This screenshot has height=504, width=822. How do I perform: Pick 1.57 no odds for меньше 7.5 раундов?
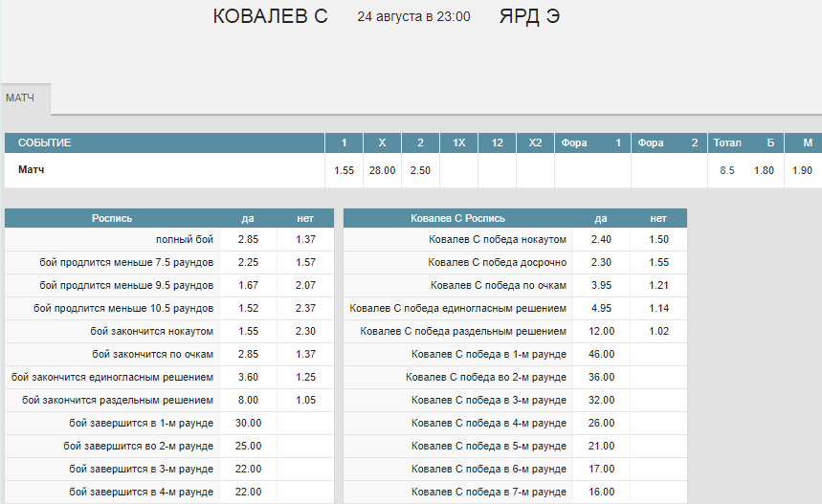click(x=305, y=262)
